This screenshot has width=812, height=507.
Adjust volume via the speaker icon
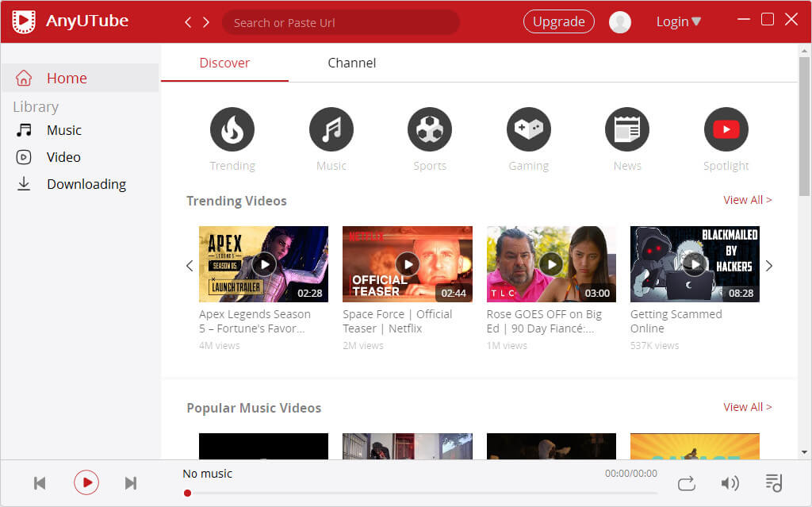click(x=730, y=482)
